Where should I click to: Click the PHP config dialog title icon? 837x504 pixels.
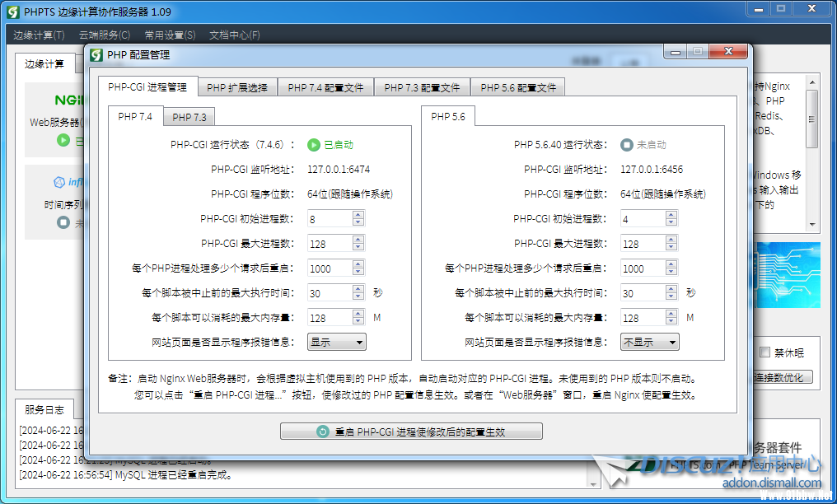point(96,54)
